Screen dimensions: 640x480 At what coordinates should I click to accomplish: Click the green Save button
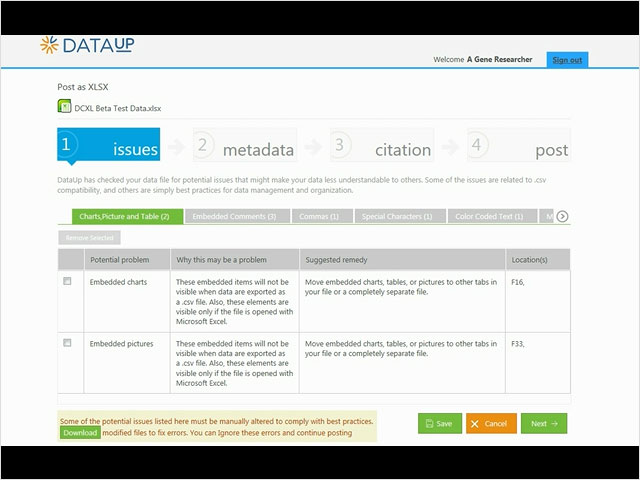(x=439, y=423)
